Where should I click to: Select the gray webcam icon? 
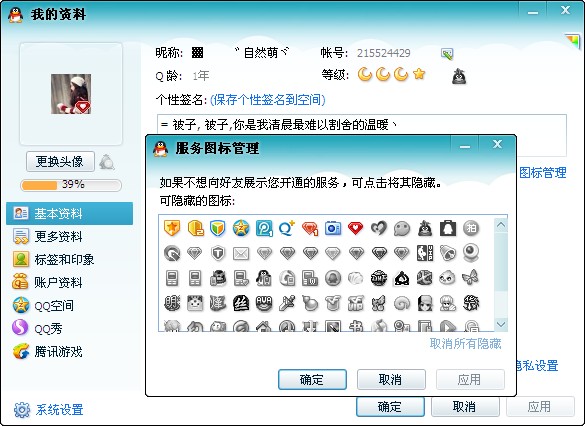pyautogui.click(x=471, y=253)
